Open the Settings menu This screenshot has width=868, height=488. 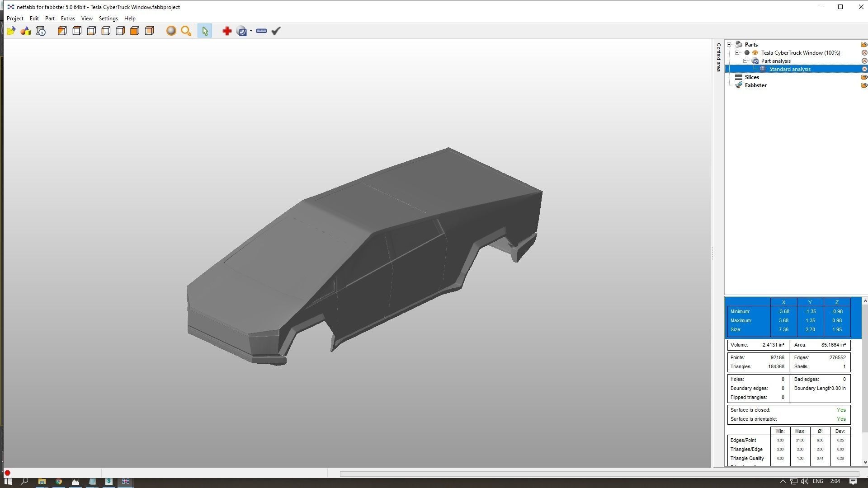pyautogui.click(x=108, y=19)
